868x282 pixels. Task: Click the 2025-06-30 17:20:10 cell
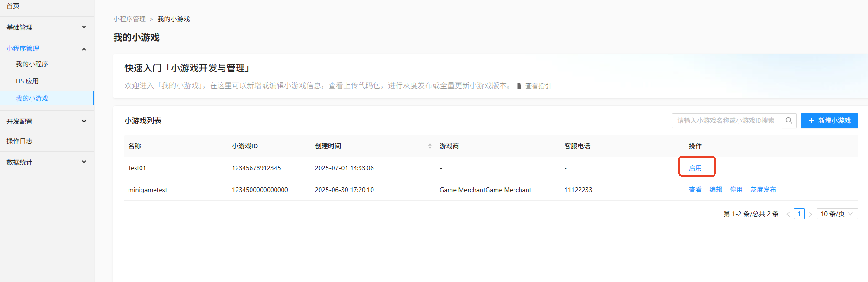point(344,190)
